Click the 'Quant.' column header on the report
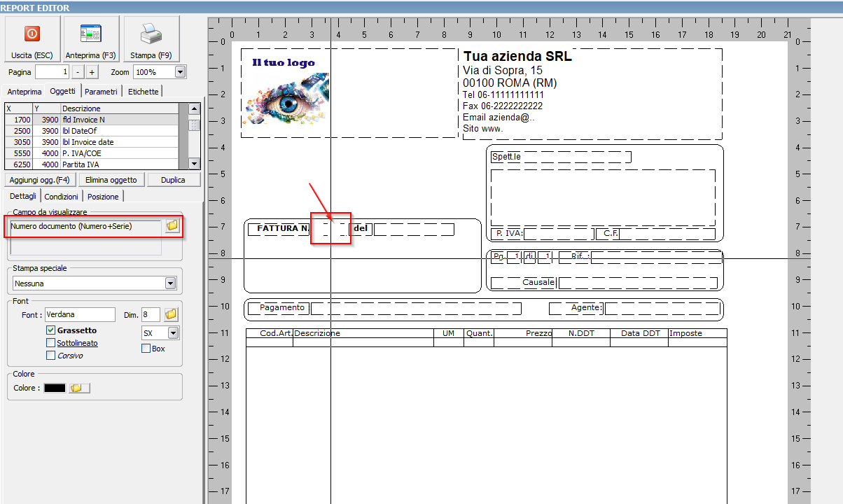The height and width of the screenshot is (504, 843). (480, 333)
